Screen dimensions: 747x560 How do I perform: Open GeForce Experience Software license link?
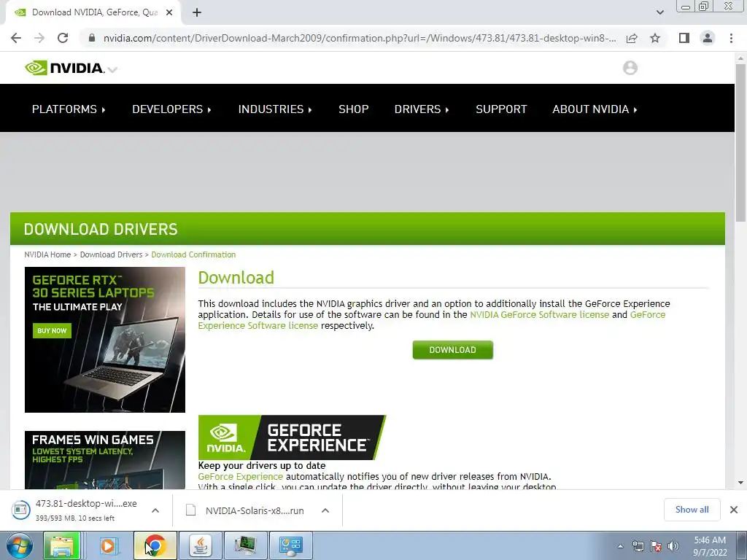pyautogui.click(x=258, y=326)
